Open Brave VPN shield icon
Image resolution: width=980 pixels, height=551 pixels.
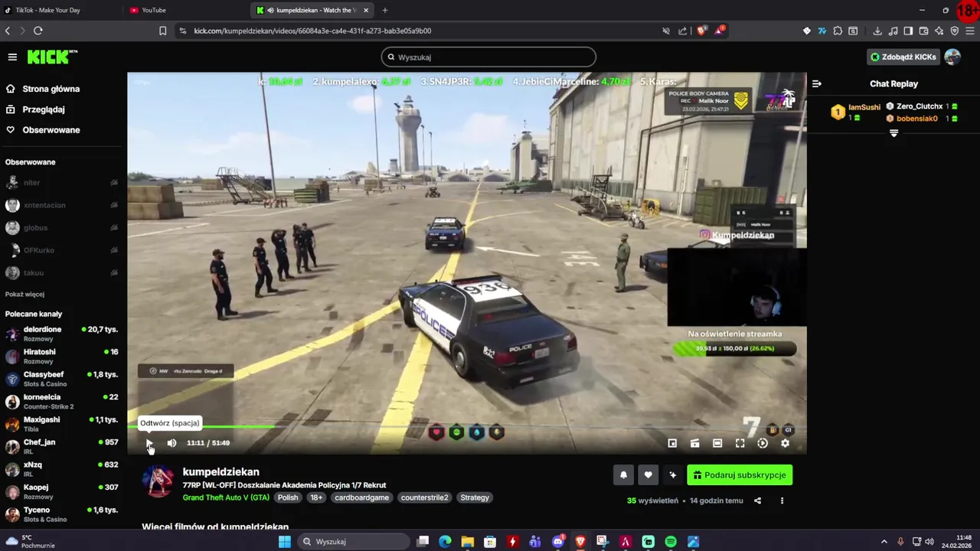[955, 31]
